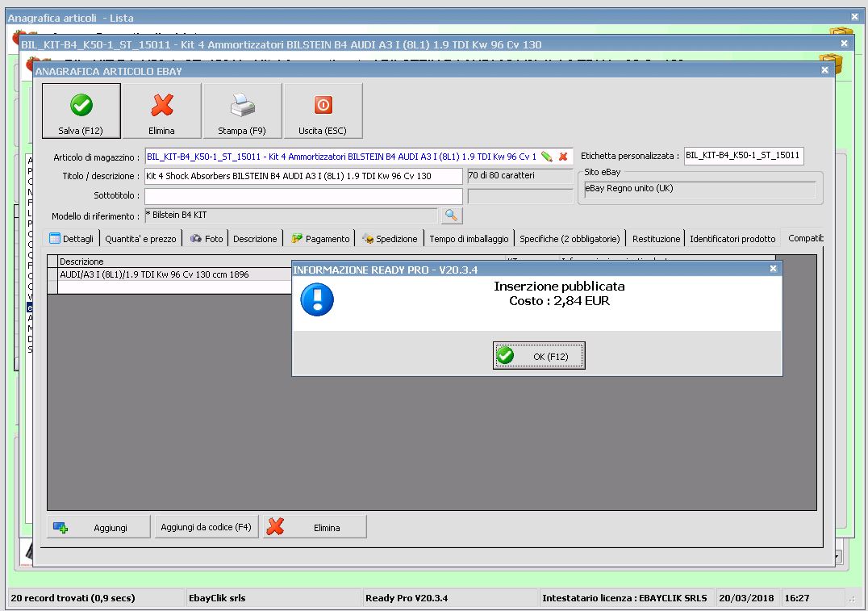Open the Pagamento tab
This screenshot has height=611, width=868.
pos(320,239)
